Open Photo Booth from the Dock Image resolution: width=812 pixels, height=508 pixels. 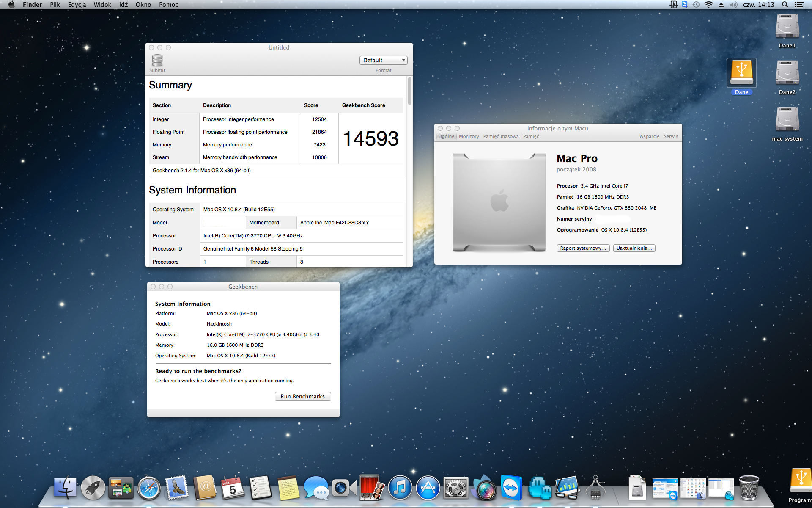point(372,487)
